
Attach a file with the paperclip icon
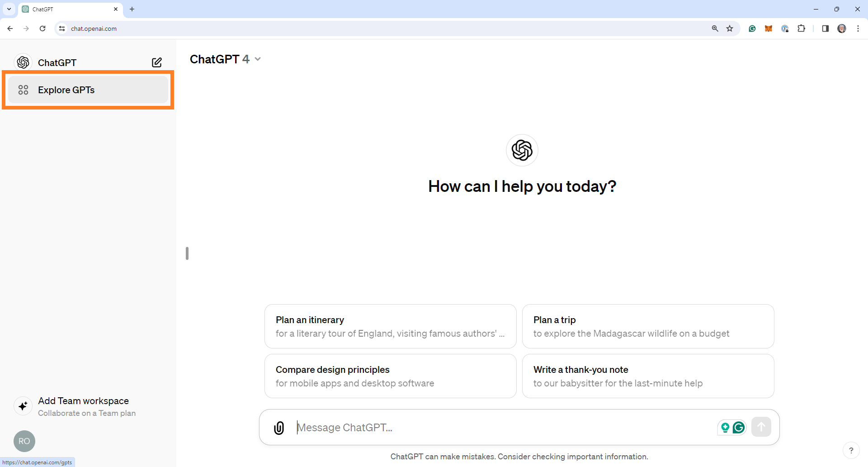[279, 428]
